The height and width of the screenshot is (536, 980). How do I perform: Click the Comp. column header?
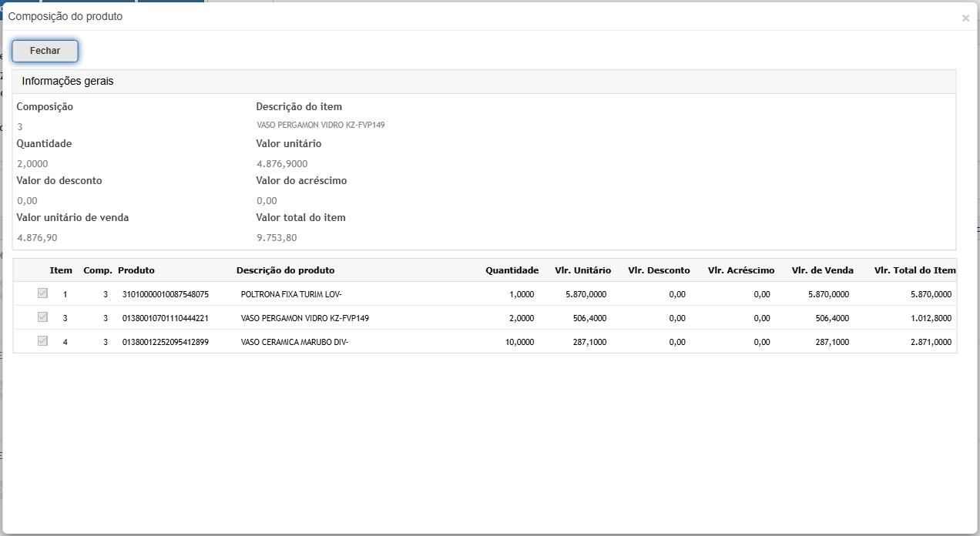coord(98,270)
